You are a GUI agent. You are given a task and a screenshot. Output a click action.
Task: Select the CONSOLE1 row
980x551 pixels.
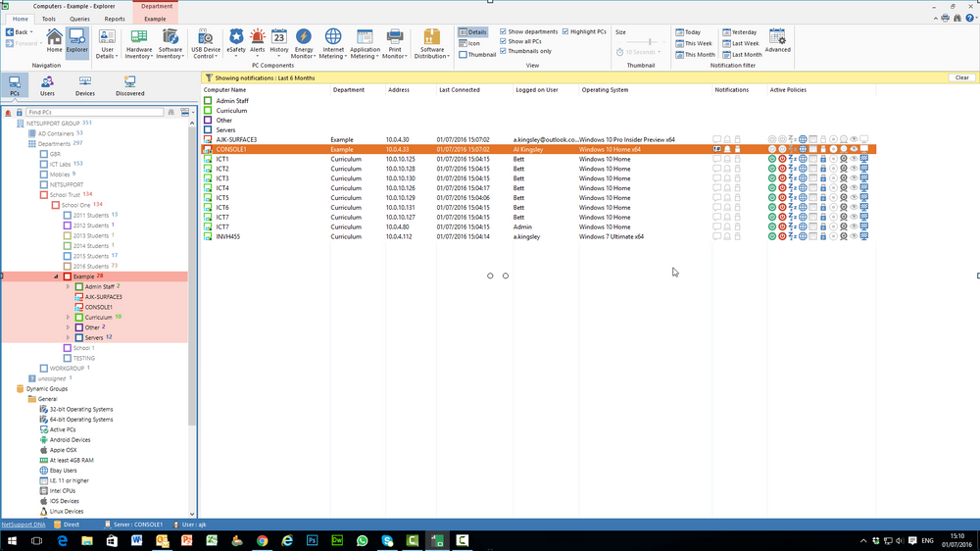pyautogui.click(x=538, y=149)
